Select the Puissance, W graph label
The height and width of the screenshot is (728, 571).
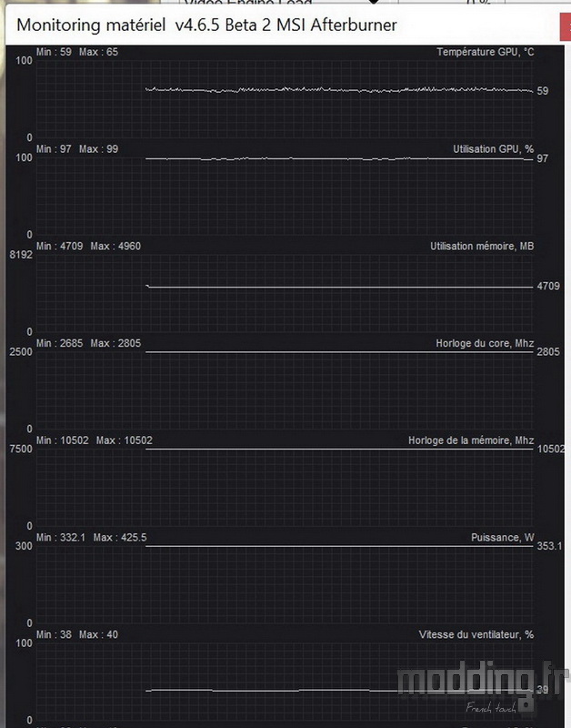click(x=502, y=537)
